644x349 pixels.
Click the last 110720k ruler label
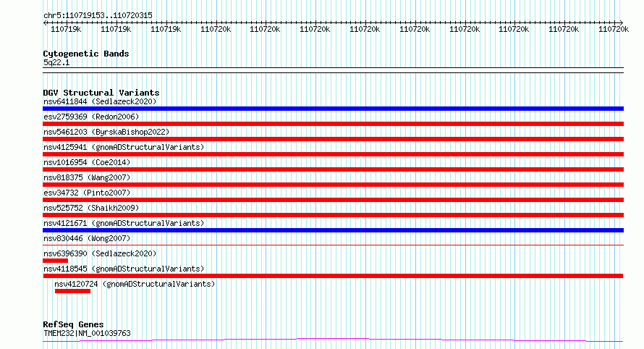click(x=614, y=30)
